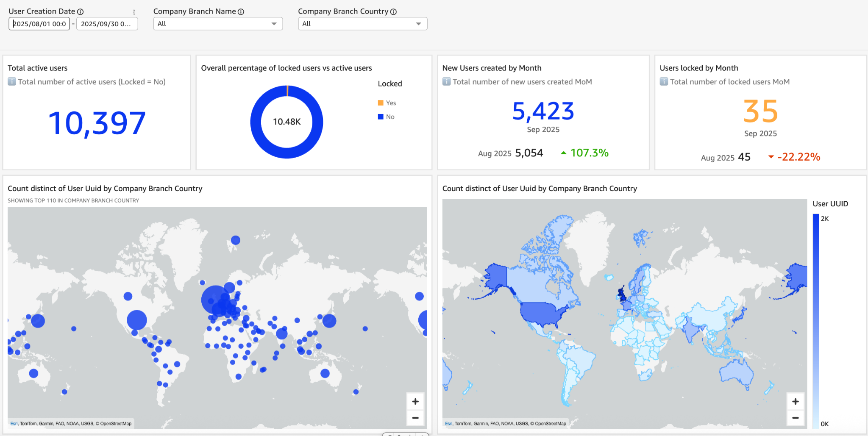Click info icon under Users locked by Month
This screenshot has width=868, height=436.
(x=664, y=81)
